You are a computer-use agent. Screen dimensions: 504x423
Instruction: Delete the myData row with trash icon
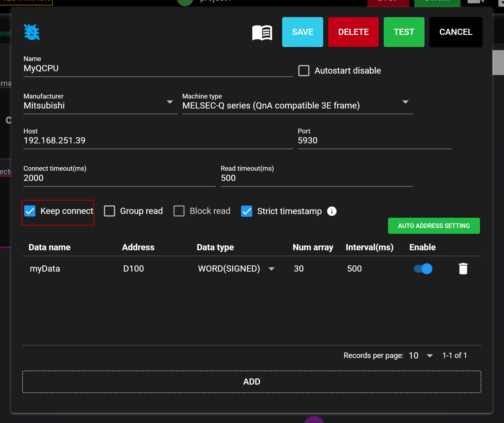463,269
